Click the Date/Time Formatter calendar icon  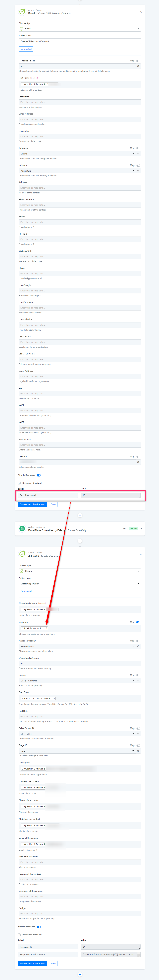click(22, 528)
